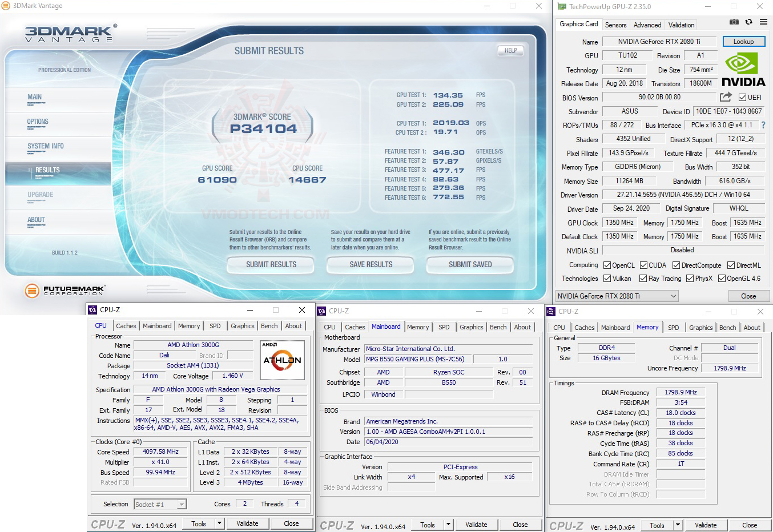Click Validate in the CPU-Z CPU tab window
Image resolution: width=773 pixels, height=532 pixels.
[247, 523]
